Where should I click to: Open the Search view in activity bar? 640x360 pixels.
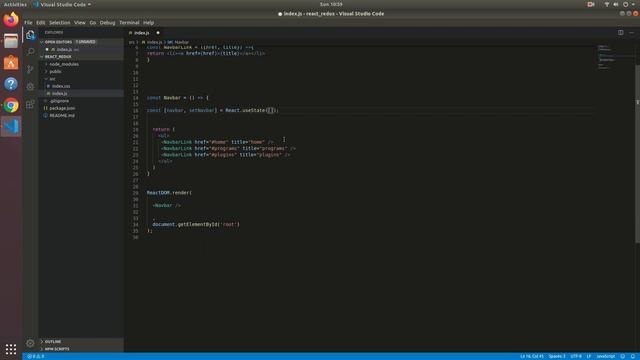30,52
